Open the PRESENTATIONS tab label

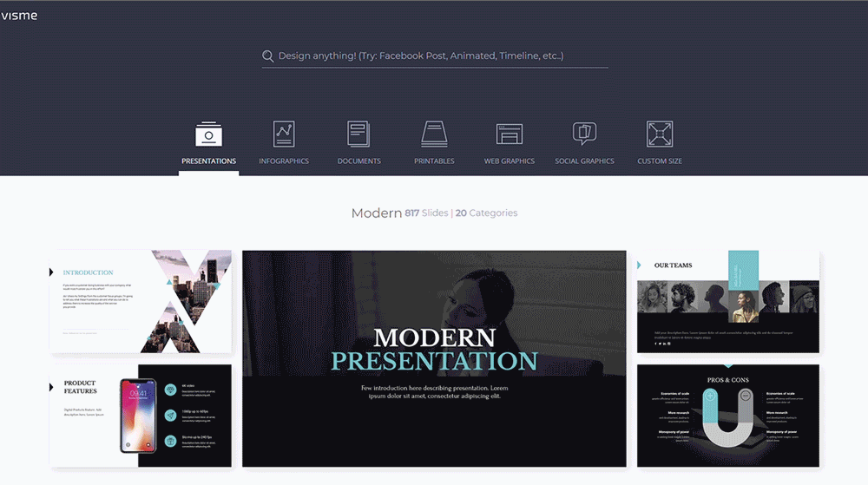click(x=208, y=161)
